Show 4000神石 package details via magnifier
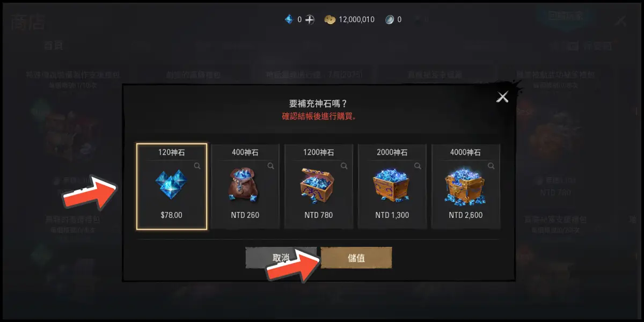Screen dimensions: 644x322 coord(491,166)
